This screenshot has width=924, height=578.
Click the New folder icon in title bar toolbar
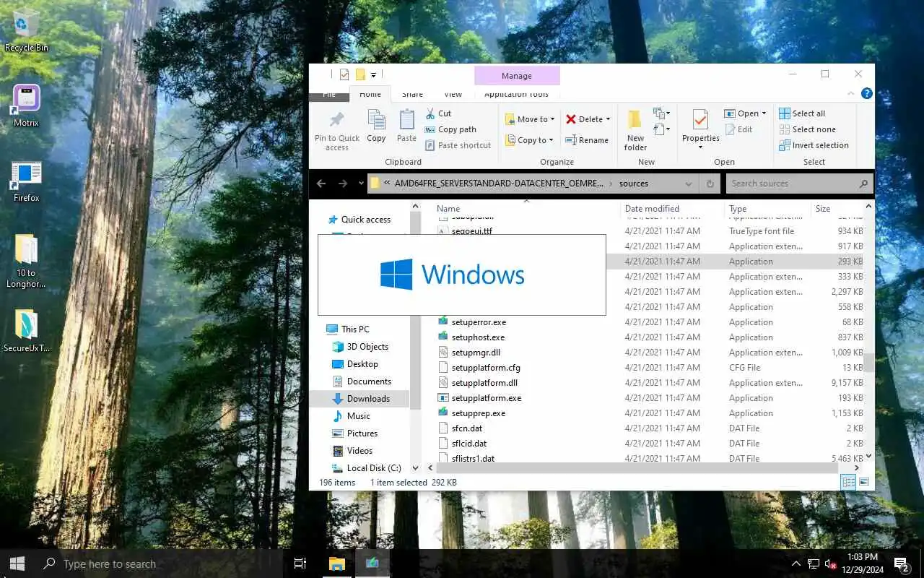pos(360,74)
